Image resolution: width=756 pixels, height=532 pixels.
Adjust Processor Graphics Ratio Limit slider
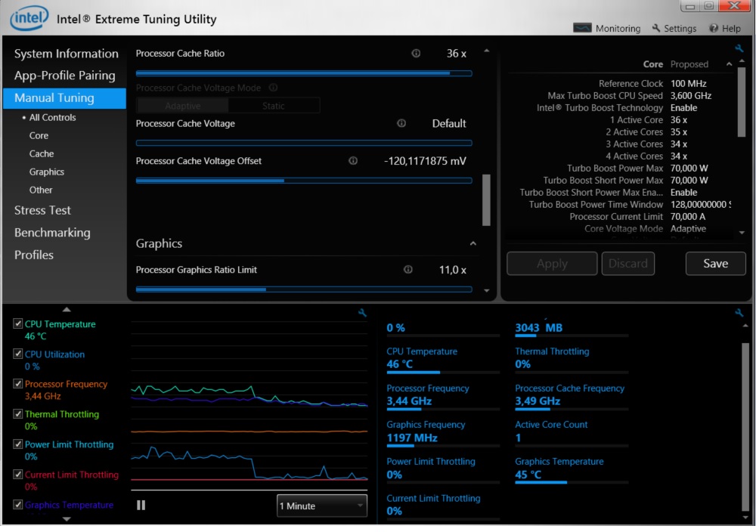(x=304, y=289)
